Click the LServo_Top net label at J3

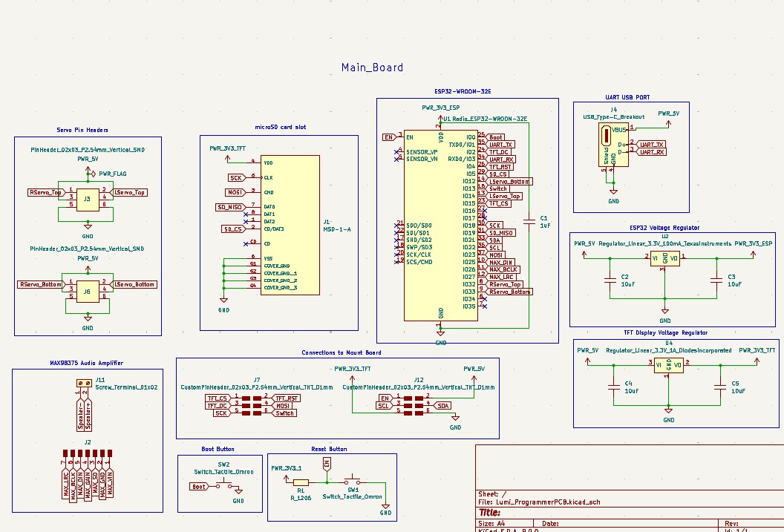click(130, 192)
